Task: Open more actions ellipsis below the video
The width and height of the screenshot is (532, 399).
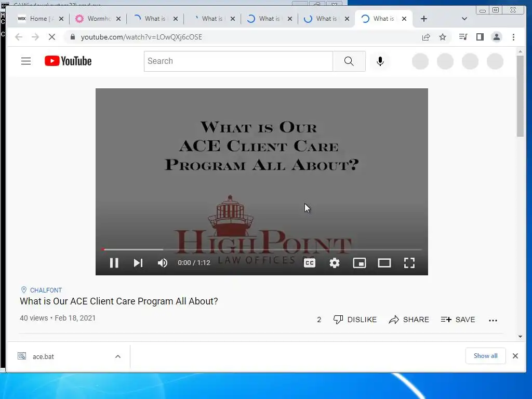Action: pyautogui.click(x=493, y=320)
